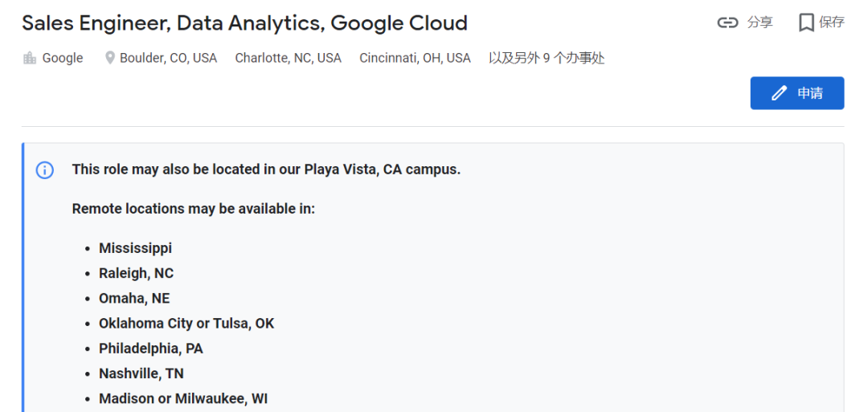Image resolution: width=868 pixels, height=412 pixels.
Task: Click the bookmark save icon
Action: [x=806, y=22]
